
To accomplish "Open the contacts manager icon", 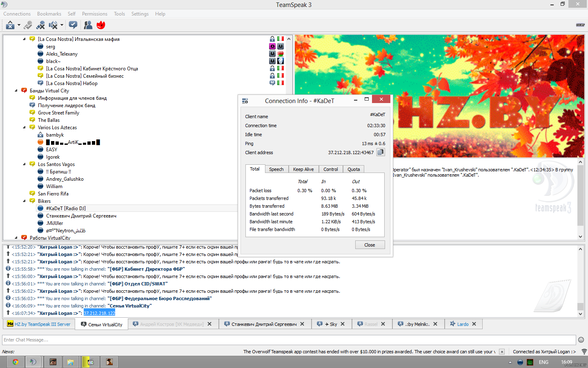I will [88, 25].
